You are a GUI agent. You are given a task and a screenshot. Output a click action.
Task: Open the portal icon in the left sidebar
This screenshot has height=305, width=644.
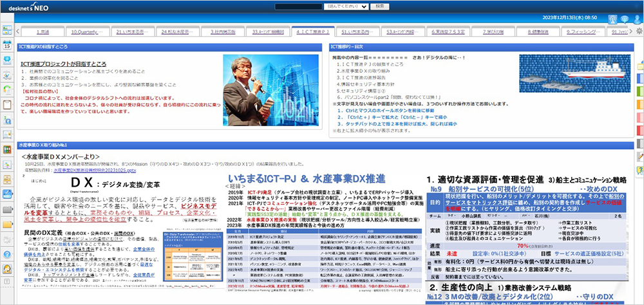[7, 30]
